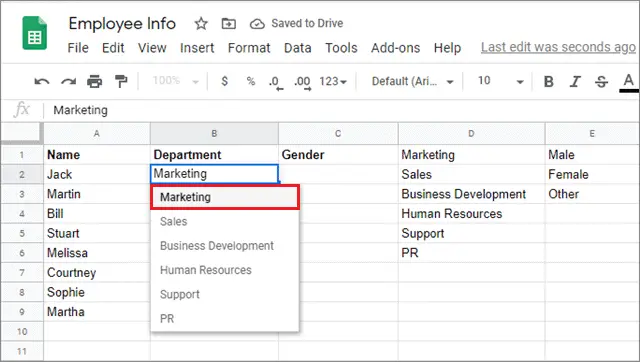
Task: Open the text color picker
Action: [629, 82]
